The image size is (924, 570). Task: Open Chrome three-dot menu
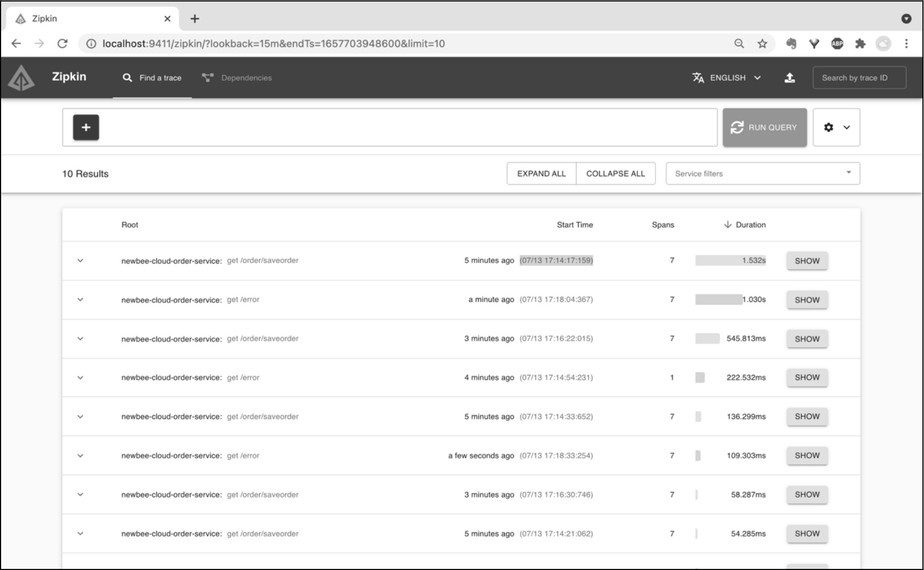906,43
